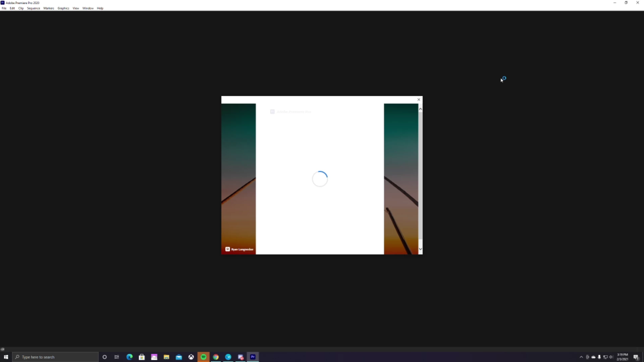Image resolution: width=644 pixels, height=362 pixels.
Task: Open the notification Action Center
Action: pyautogui.click(x=636, y=357)
